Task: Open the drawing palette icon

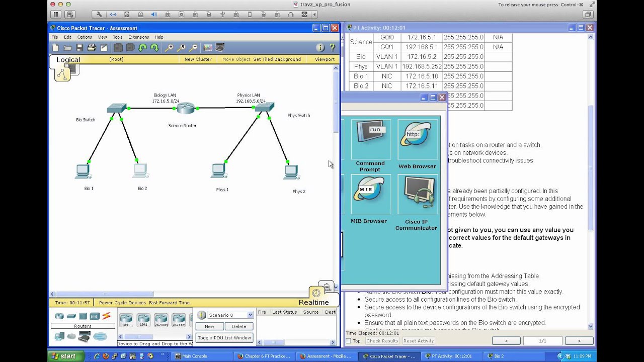Action: [208, 48]
